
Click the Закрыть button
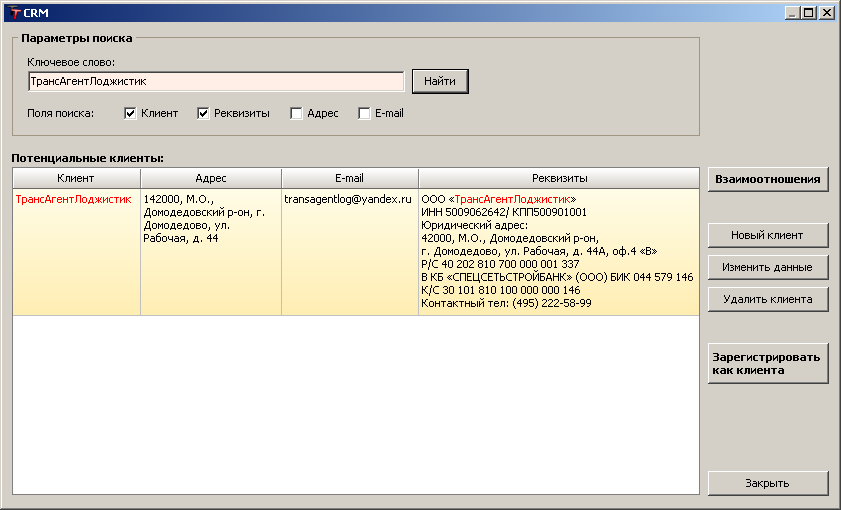click(x=768, y=483)
